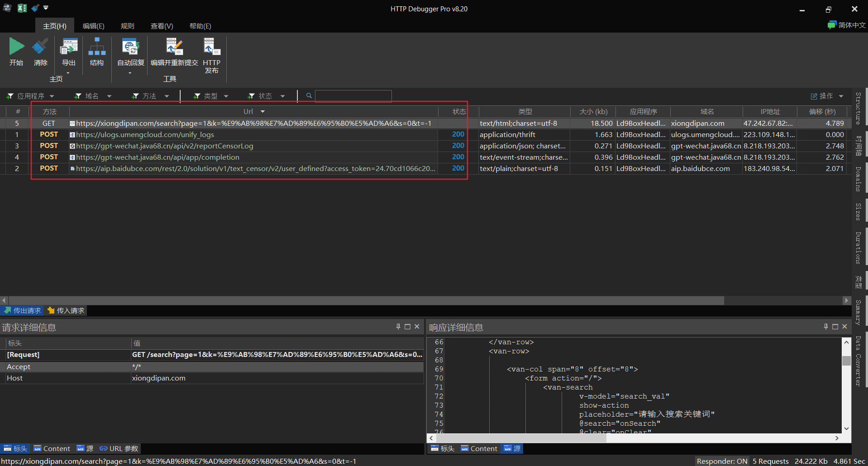Screen dimensions: 868x466
Task: Start capture with the green play icon
Action: pyautogui.click(x=16, y=46)
